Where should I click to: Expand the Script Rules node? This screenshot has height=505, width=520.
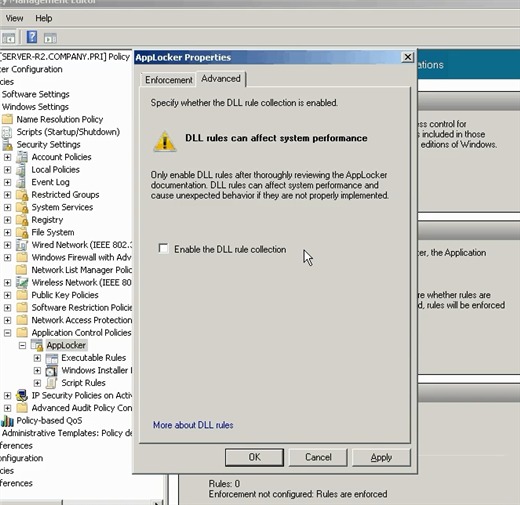click(37, 383)
